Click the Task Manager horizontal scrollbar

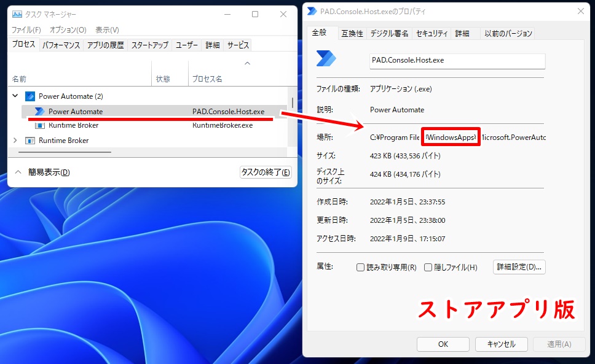65,152
